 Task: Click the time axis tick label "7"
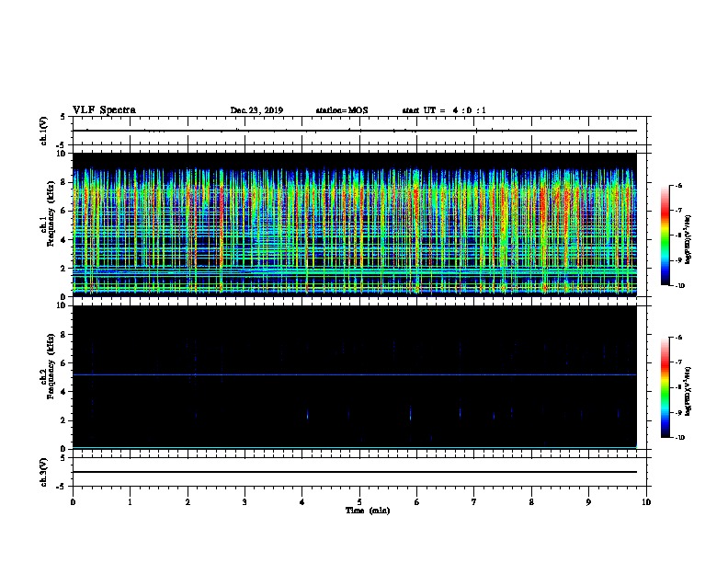(474, 502)
